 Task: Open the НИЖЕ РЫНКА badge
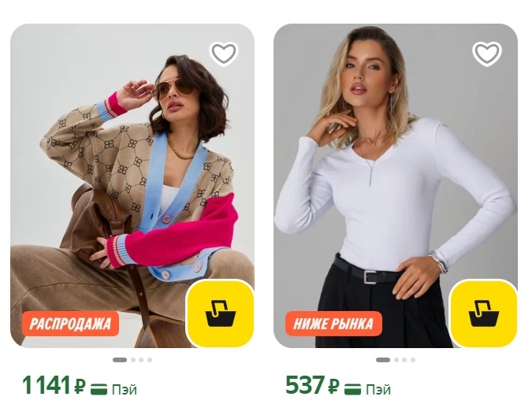(333, 324)
